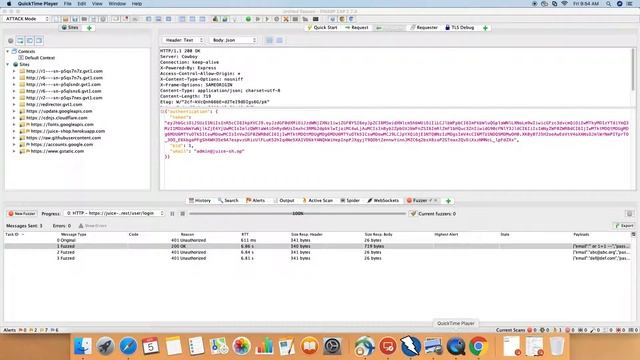This screenshot has height=360, width=640.
Task: Click the second sites-tree layout icon
Action: click(x=30, y=40)
